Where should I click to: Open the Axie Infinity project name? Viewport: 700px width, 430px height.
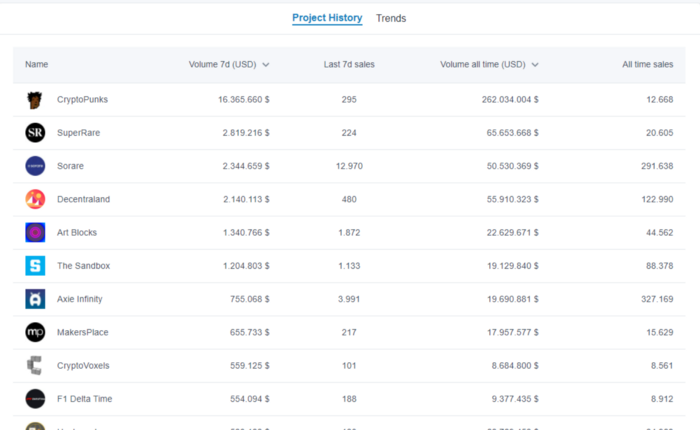79,299
